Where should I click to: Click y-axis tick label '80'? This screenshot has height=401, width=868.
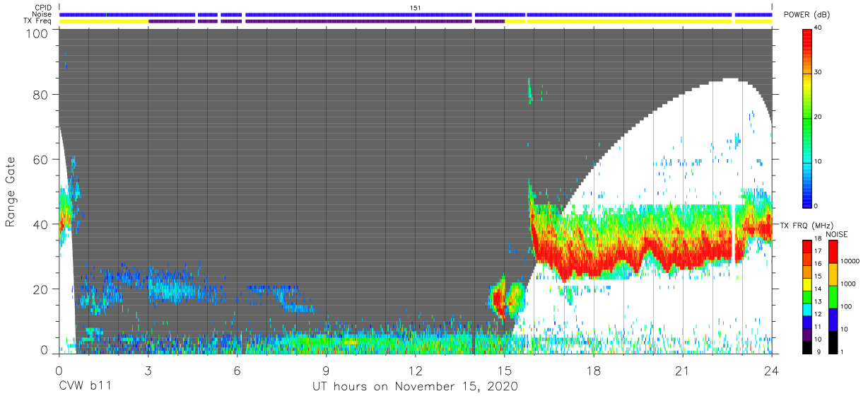coord(42,95)
